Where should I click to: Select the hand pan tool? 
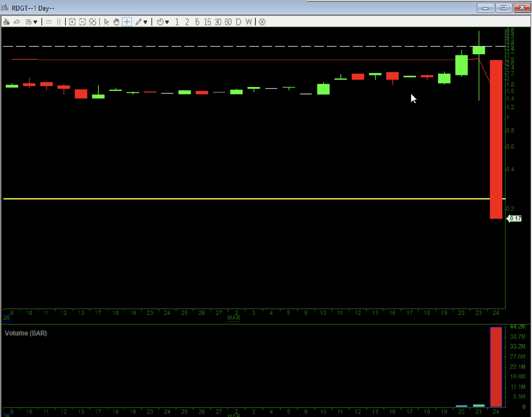click(117, 22)
